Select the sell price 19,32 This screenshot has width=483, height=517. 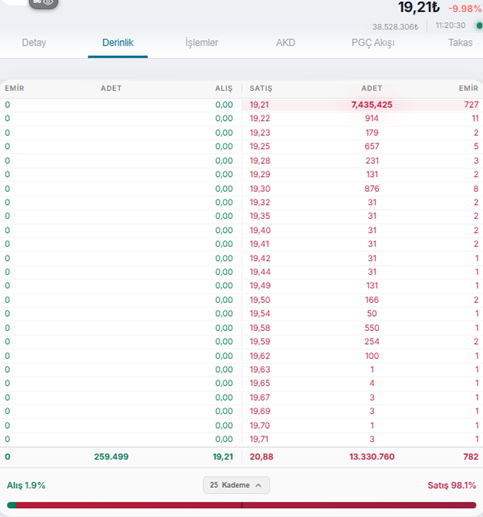tap(260, 202)
